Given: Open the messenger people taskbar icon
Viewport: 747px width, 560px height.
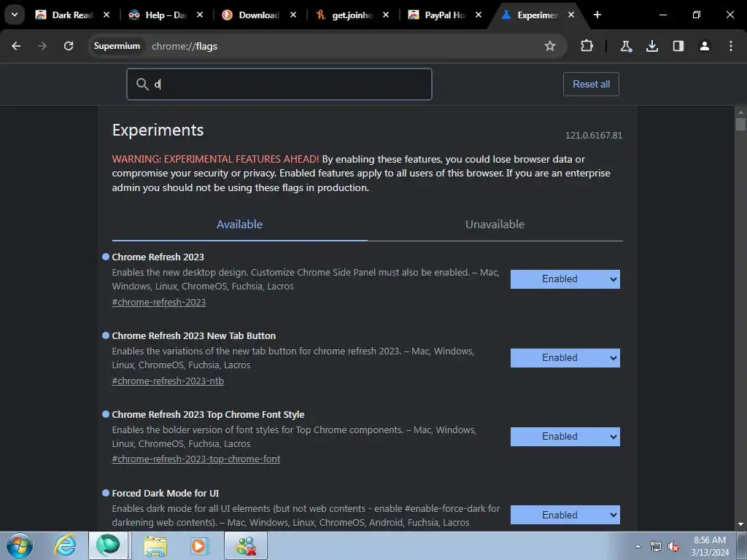Looking at the screenshot, I should click(246, 545).
